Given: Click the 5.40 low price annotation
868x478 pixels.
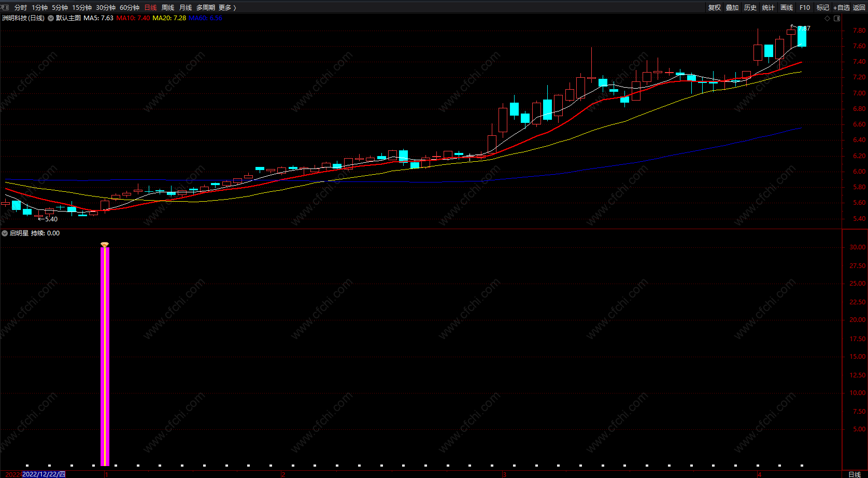Looking at the screenshot, I should pos(51,219).
